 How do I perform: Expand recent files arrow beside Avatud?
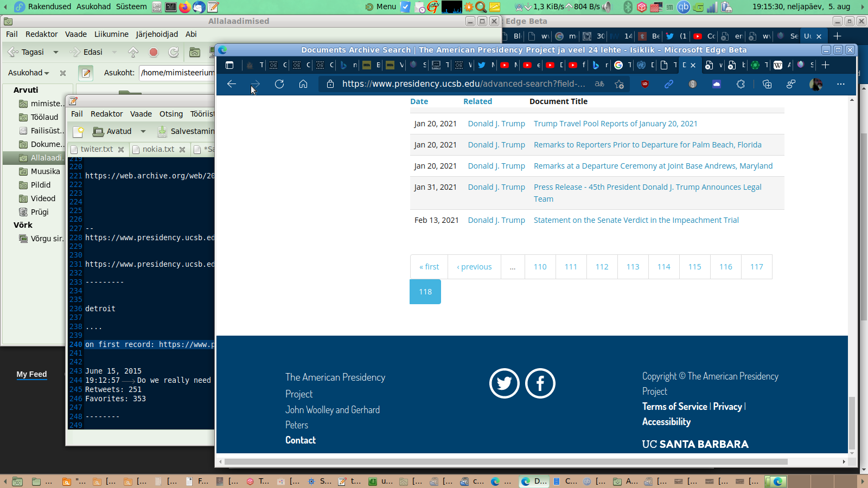(x=143, y=131)
